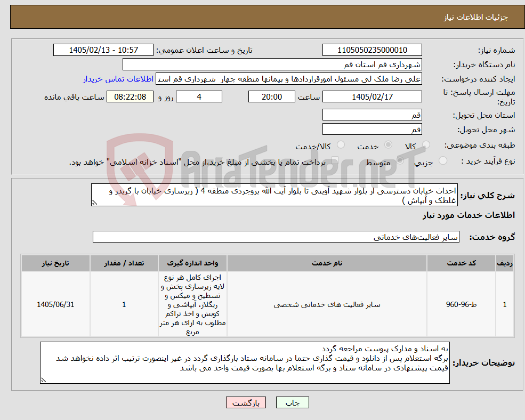This screenshot has width=525, height=420.
Task: Click the ایجاد کننده درخواست field
Action: [288, 79]
